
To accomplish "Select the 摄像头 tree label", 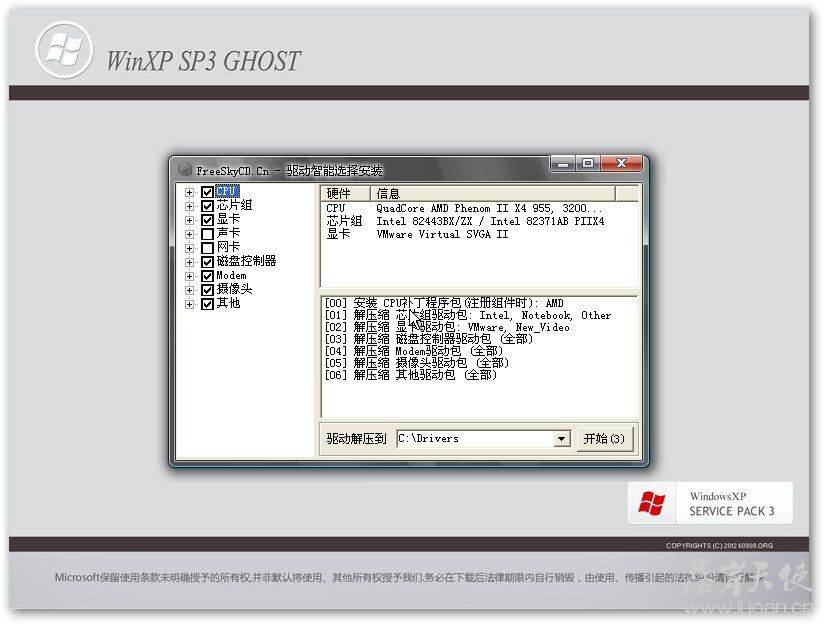I will coord(234,289).
